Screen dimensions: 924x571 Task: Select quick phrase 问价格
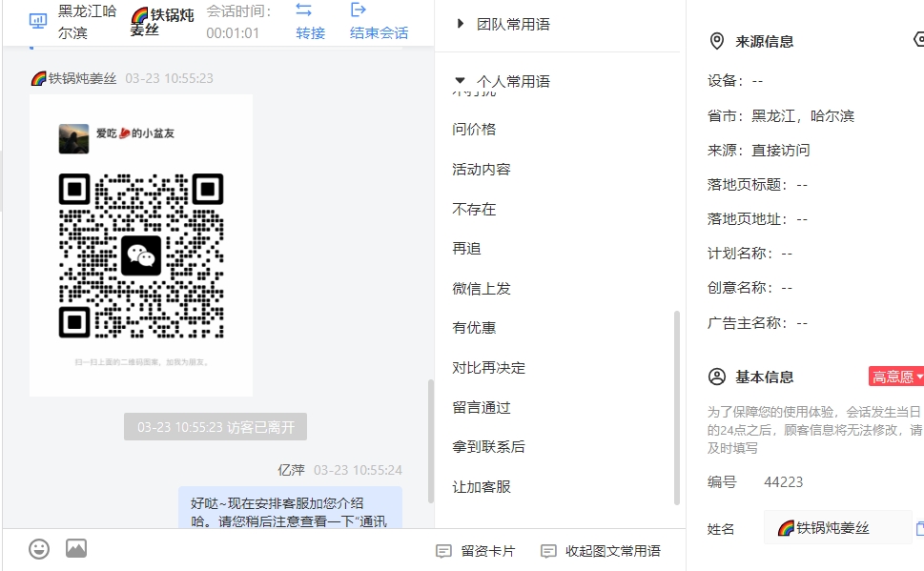pos(474,129)
